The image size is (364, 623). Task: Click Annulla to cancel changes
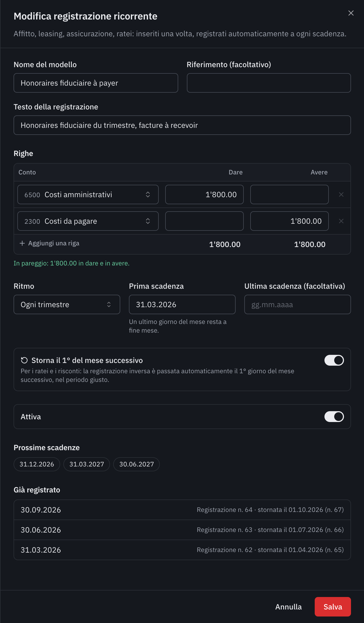[288, 607]
